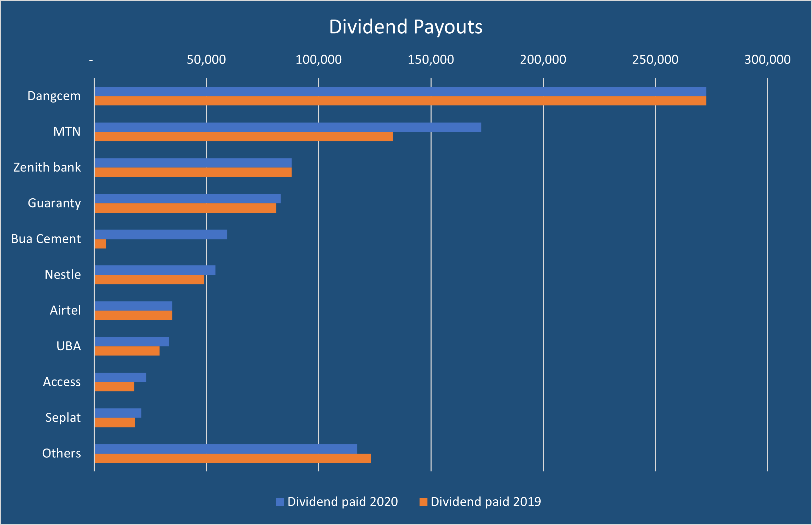Click the Dividend Payouts chart title

[x=405, y=27]
